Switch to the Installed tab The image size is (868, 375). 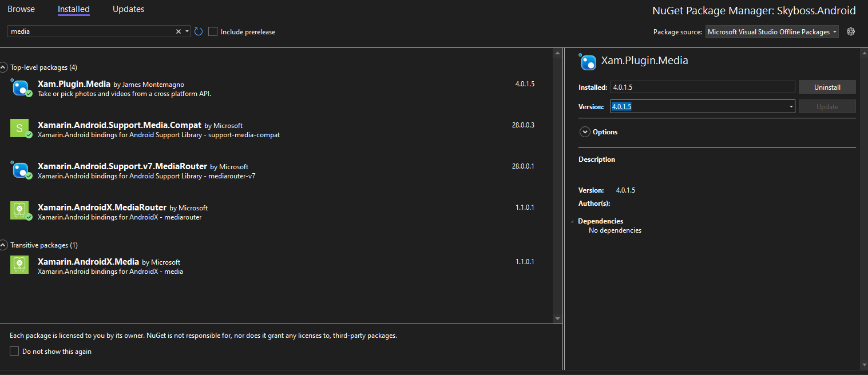[x=74, y=9]
